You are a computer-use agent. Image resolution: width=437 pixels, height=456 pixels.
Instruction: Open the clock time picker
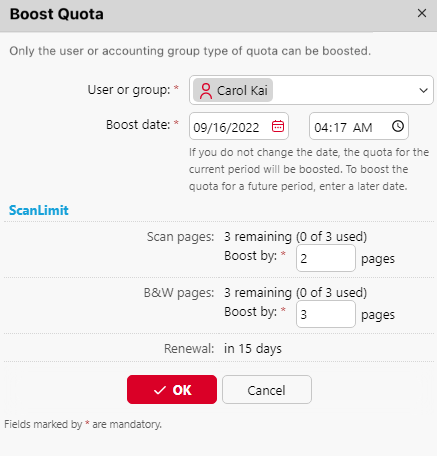[398, 126]
